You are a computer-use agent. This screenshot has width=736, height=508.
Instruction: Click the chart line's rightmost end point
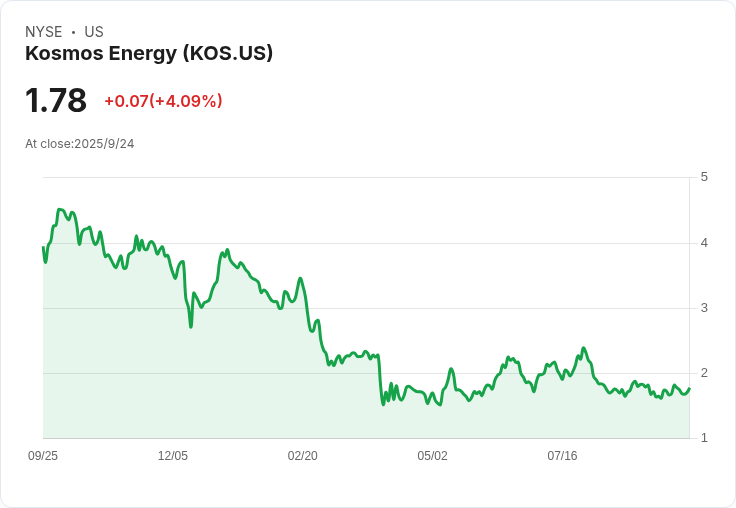point(689,389)
